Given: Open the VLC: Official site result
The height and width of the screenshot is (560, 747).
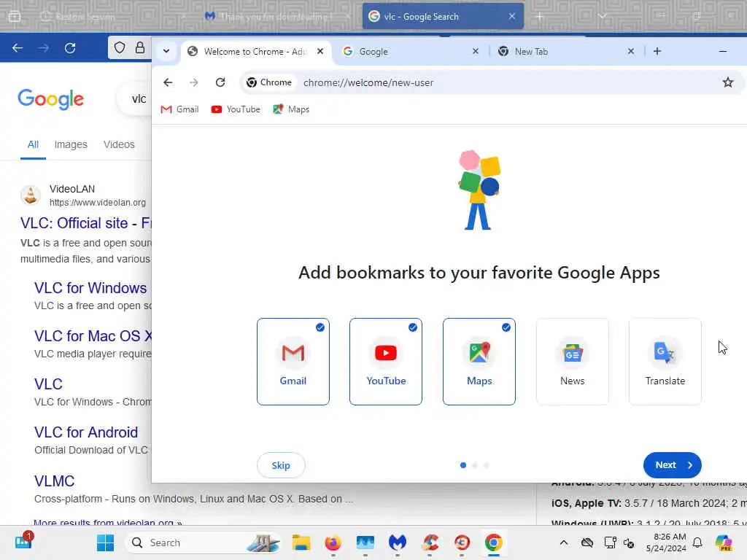Looking at the screenshot, I should pyautogui.click(x=86, y=223).
